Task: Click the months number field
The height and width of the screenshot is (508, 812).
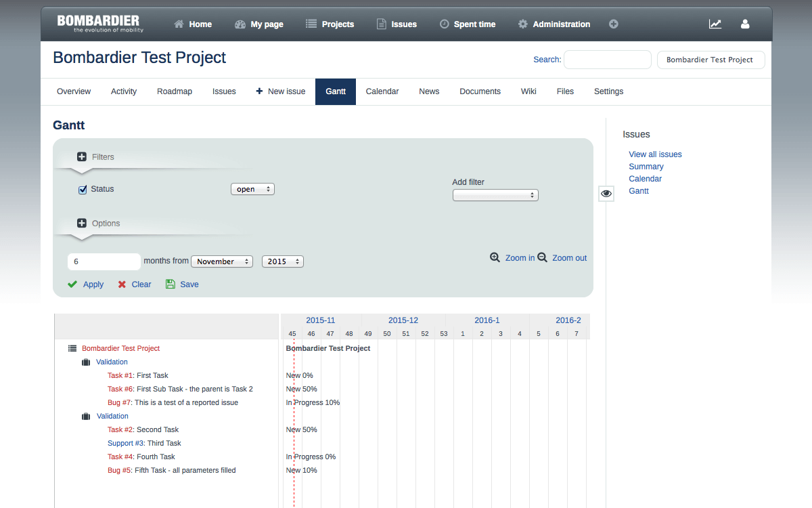Action: (104, 261)
